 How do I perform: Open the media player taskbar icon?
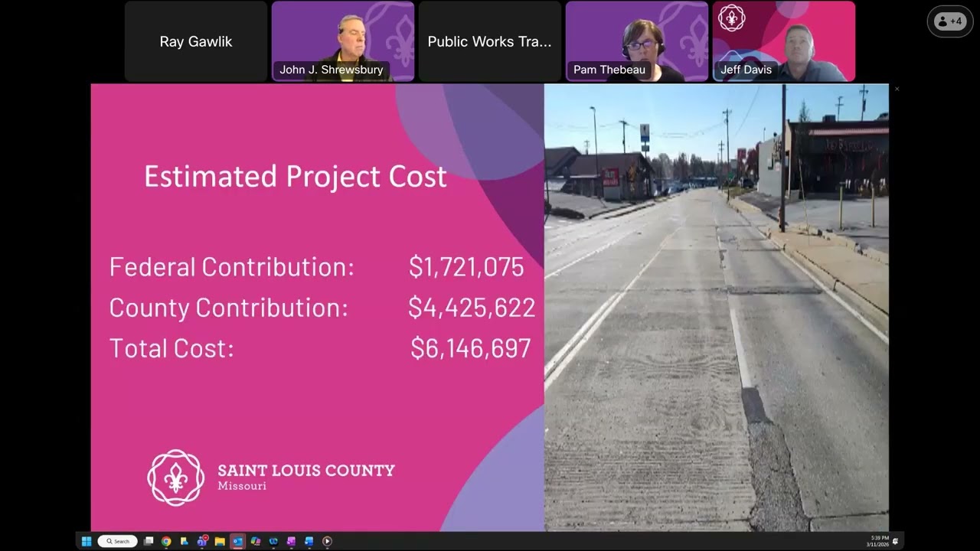tap(327, 541)
